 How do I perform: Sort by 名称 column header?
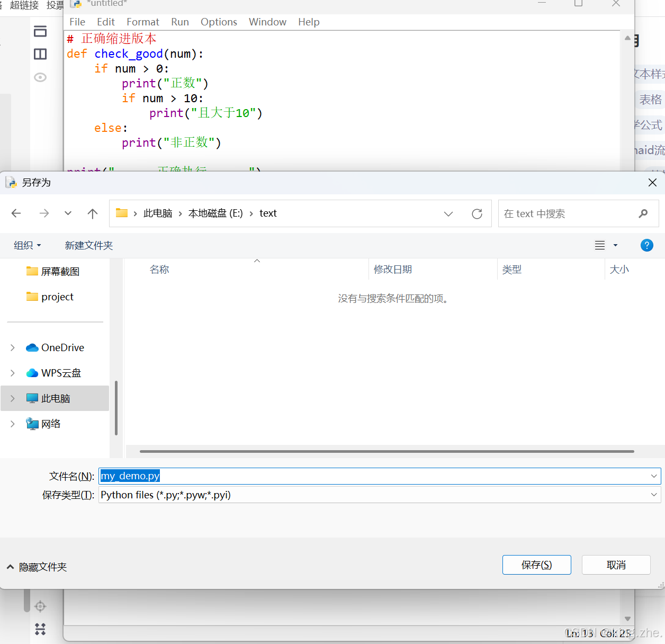click(159, 270)
